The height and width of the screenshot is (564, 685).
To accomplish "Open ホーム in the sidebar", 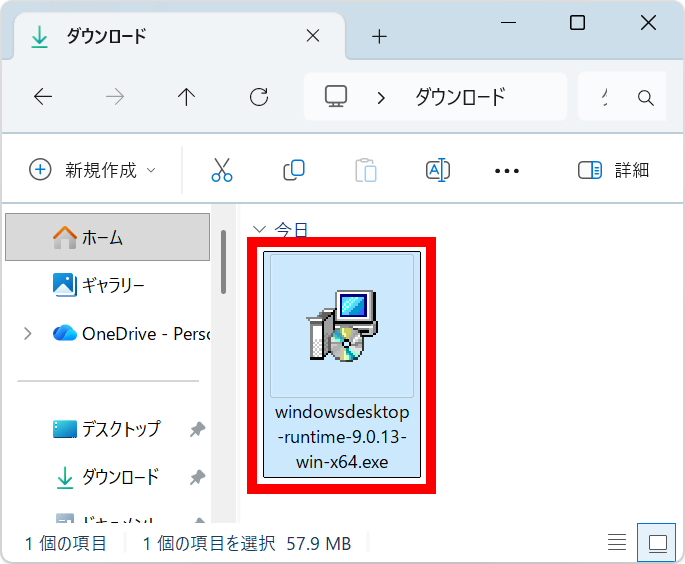I will [x=100, y=237].
